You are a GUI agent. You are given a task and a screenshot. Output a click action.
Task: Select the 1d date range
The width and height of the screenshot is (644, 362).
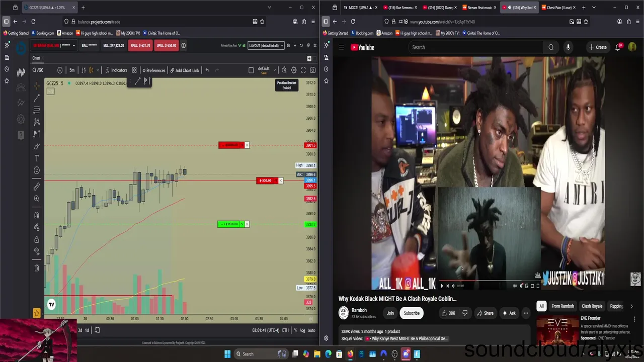pos(87,330)
